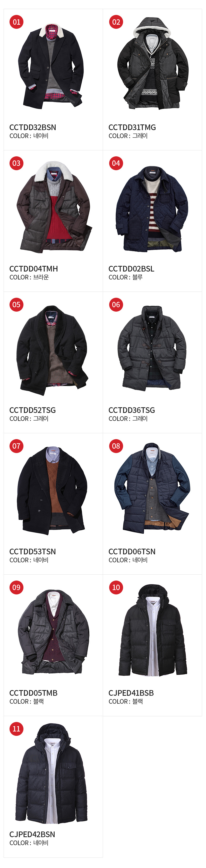Image resolution: width=206 pixels, height=868 pixels.
Task: Click the red 09 number badge
Action: pyautogui.click(x=16, y=588)
